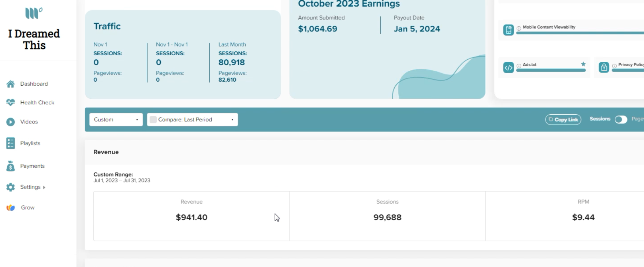Viewport: 644px width, 267px height.
Task: Click the Ads.txt progress bar
Action: pyautogui.click(x=551, y=70)
